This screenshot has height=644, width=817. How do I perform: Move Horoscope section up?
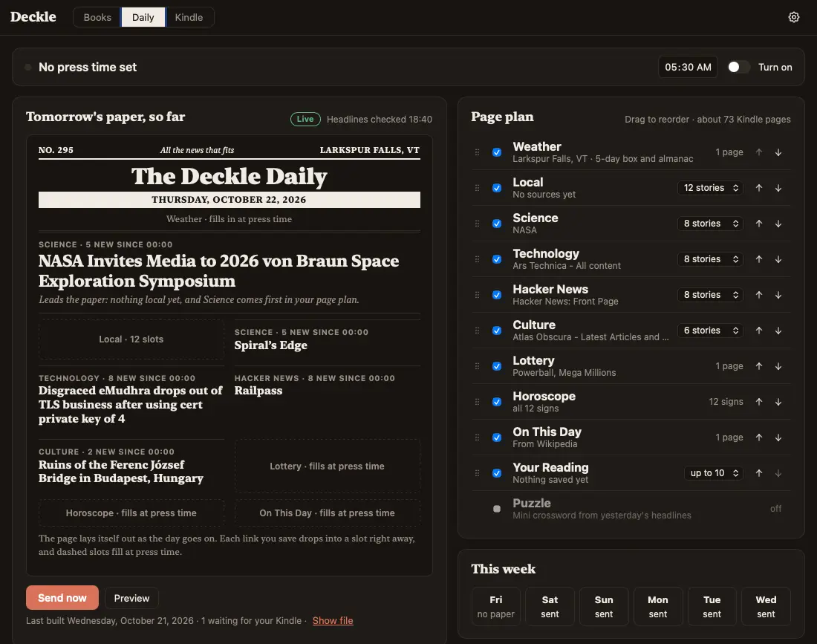(x=758, y=402)
